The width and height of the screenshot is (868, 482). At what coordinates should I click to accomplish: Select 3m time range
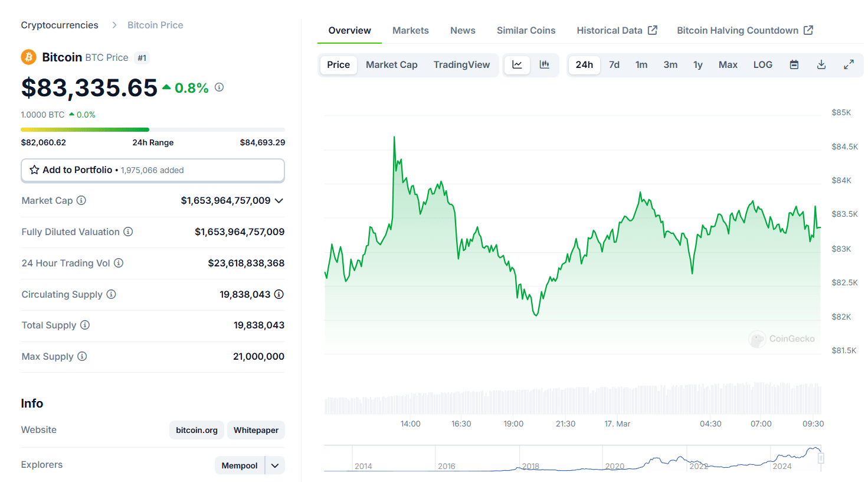pos(670,65)
